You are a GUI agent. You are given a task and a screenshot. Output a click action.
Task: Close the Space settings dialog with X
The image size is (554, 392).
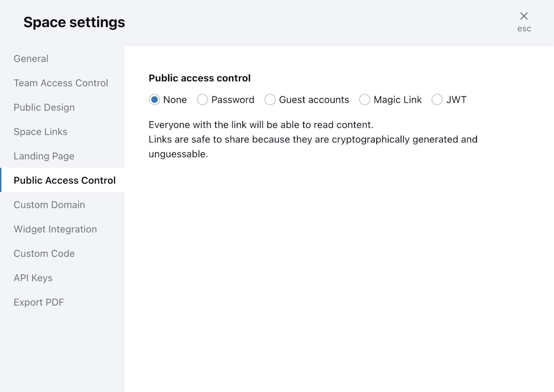pyautogui.click(x=524, y=16)
